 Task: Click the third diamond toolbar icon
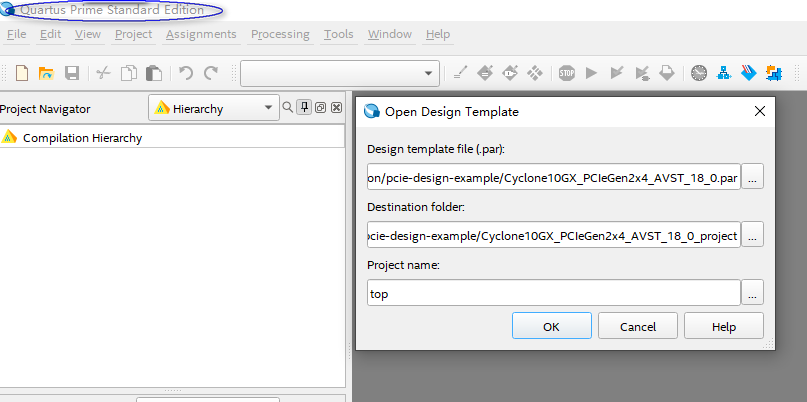click(x=510, y=73)
